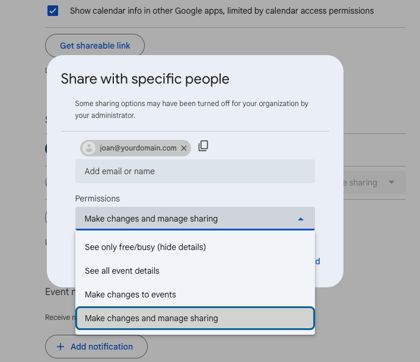Click the Share with specific people heading
This screenshot has height=362, width=420.
click(145, 79)
